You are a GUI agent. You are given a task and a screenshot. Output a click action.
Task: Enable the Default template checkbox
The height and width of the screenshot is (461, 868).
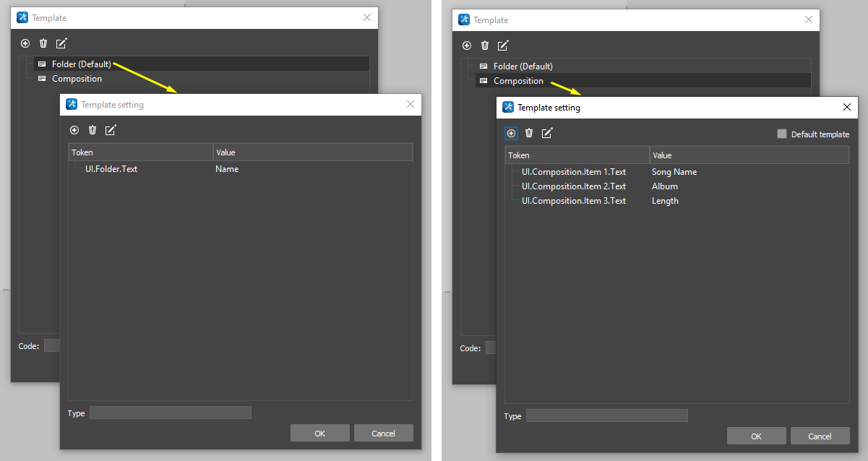point(781,134)
